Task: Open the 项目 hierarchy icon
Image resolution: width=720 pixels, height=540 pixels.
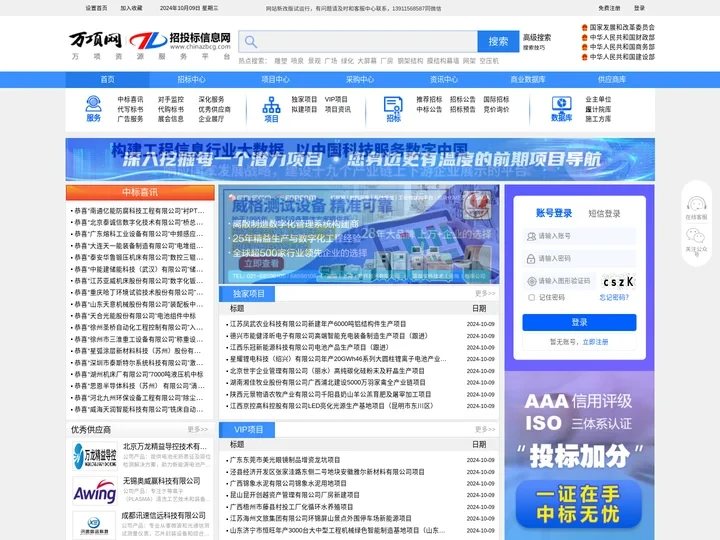Action: (x=271, y=105)
